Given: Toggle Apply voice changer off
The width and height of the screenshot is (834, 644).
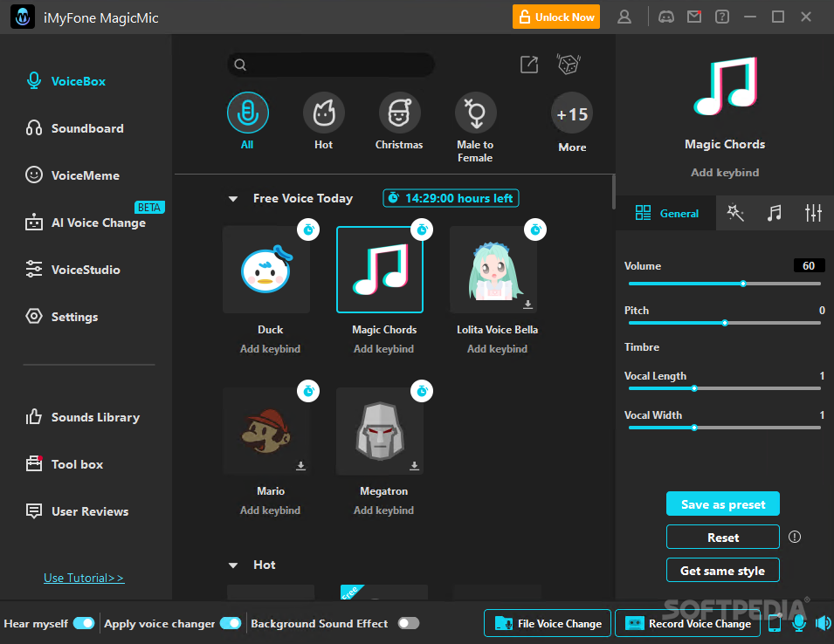Looking at the screenshot, I should point(231,623).
